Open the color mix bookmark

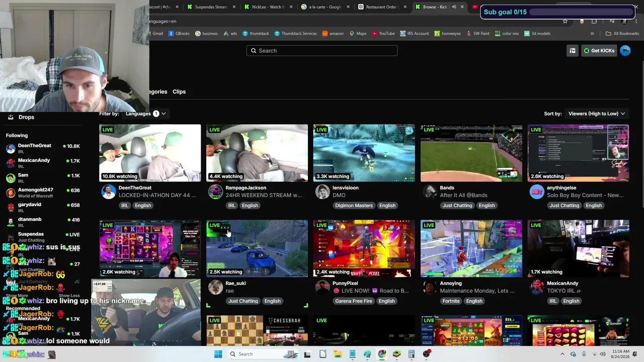click(507, 34)
